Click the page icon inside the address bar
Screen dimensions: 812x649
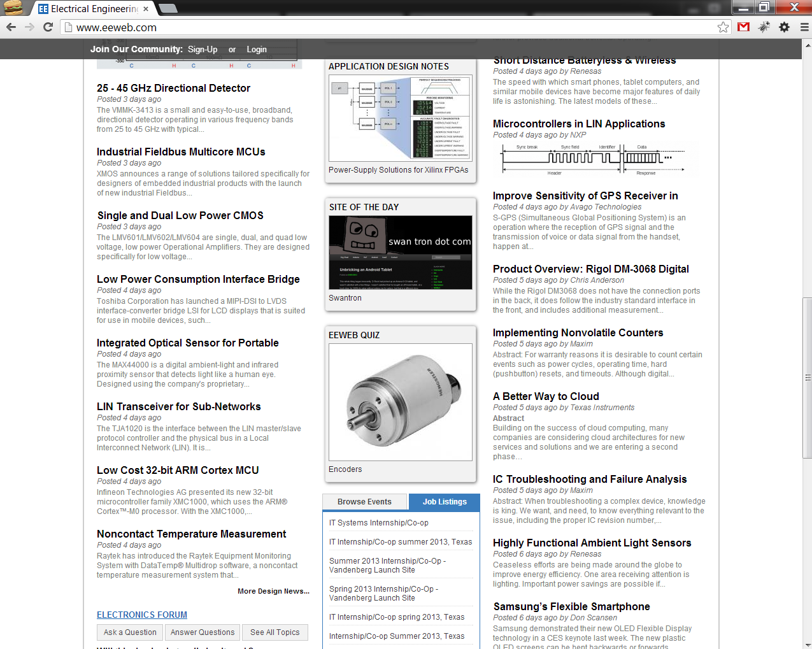click(x=68, y=28)
